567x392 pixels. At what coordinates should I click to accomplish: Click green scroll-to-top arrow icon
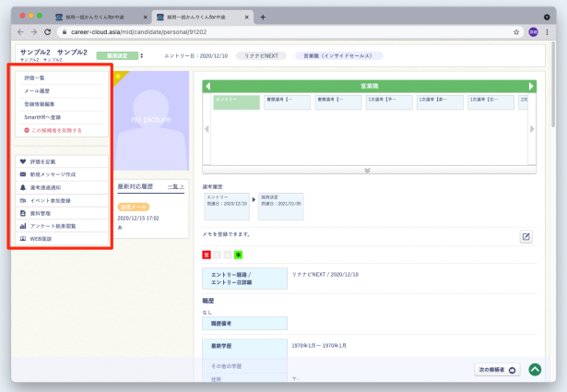pyautogui.click(x=536, y=369)
